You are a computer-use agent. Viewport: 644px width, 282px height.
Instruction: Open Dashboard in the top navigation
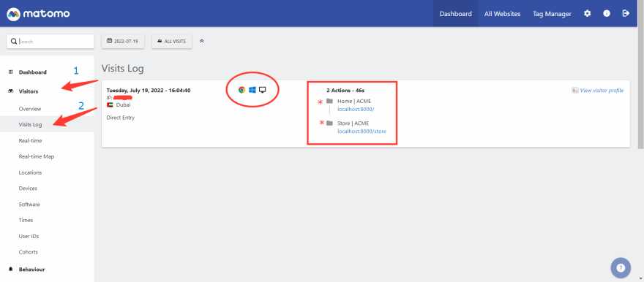point(455,14)
